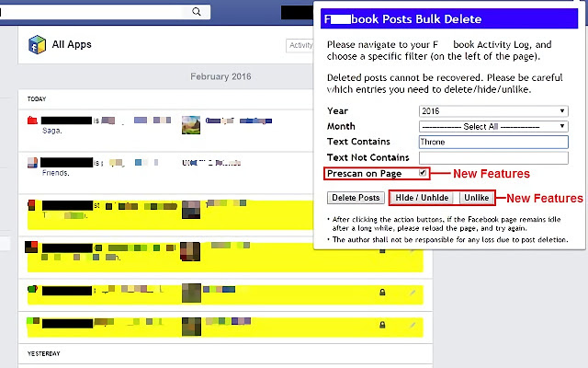The width and height of the screenshot is (588, 368).
Task: Click the Text Not Contains input field
Action: pyautogui.click(x=493, y=157)
